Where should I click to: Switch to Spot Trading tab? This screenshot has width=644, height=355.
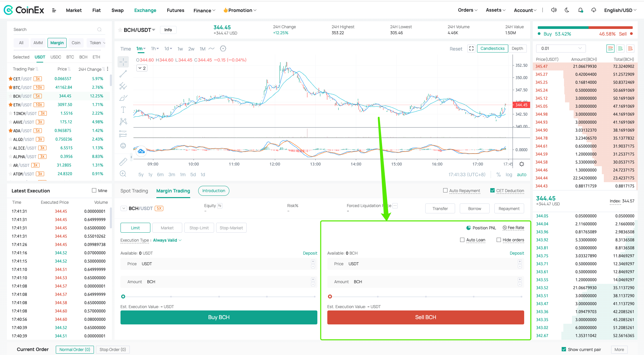click(x=134, y=191)
